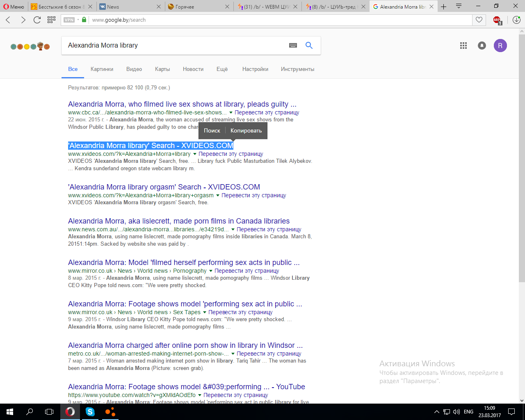The width and height of the screenshot is (525, 420).
Task: Open the tab menu icon beside new tab
Action: tap(459, 6)
